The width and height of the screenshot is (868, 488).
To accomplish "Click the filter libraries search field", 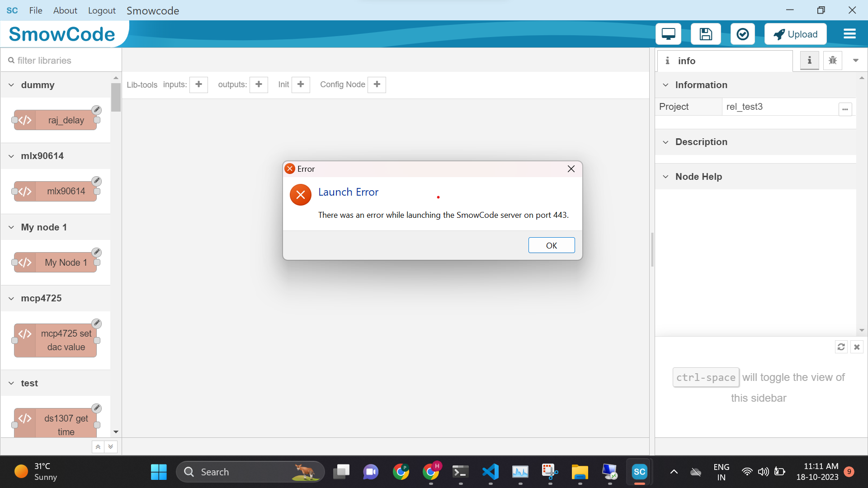I will [63, 61].
